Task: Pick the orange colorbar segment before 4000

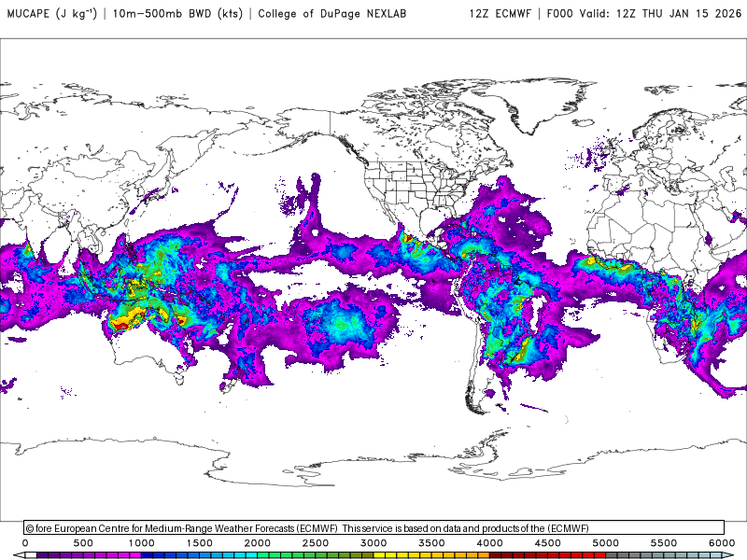Action: click(x=484, y=554)
